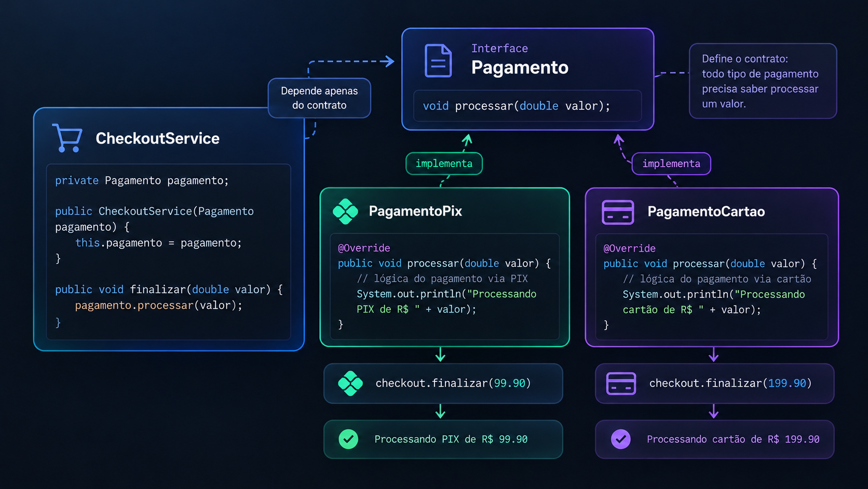Select the "checkout.finalizar(199.90)" call text
Image resolution: width=868 pixels, height=489 pixels.
[730, 384]
